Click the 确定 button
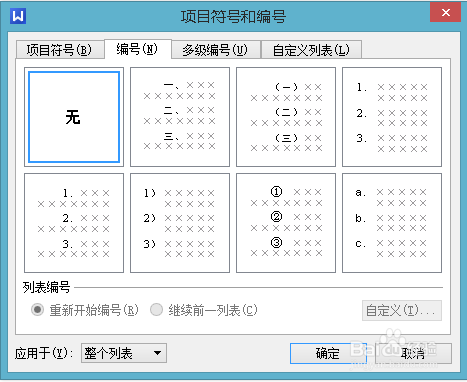The height and width of the screenshot is (382, 467). point(328,353)
